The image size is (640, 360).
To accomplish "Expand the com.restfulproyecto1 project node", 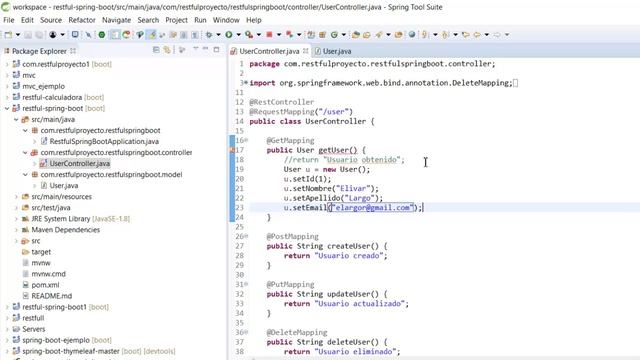I will (7, 64).
